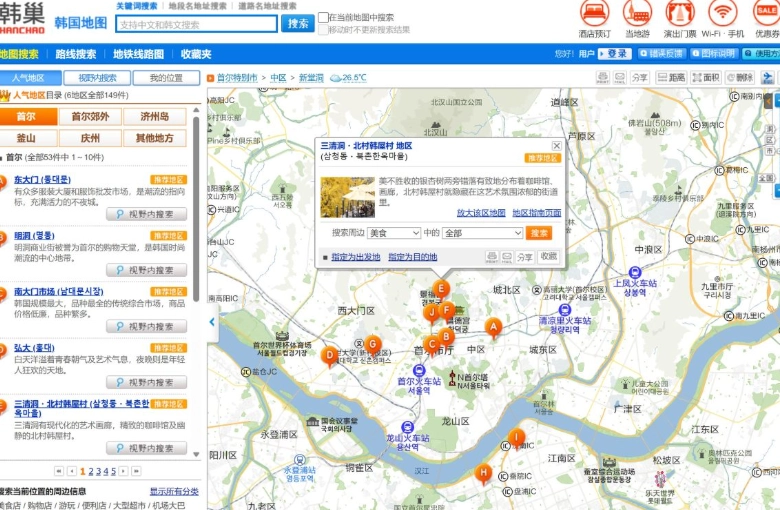The image size is (780, 510).
Task: Close the 三清洞 info popup
Action: 557,146
